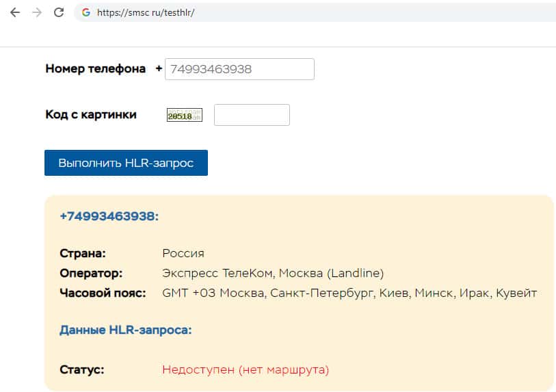Image resolution: width=556 pixels, height=392 pixels.
Task: Click the browser forward arrow
Action: (x=37, y=12)
